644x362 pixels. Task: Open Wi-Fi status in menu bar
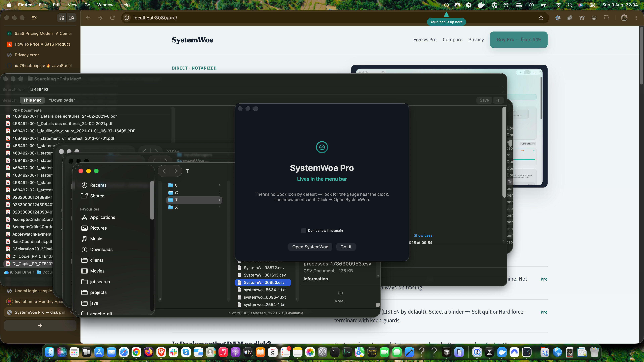[558, 5]
